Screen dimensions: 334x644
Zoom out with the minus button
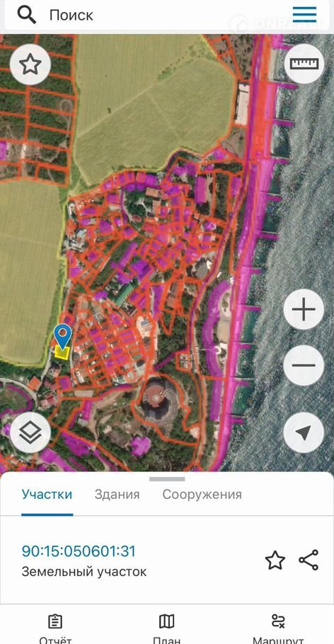304,365
